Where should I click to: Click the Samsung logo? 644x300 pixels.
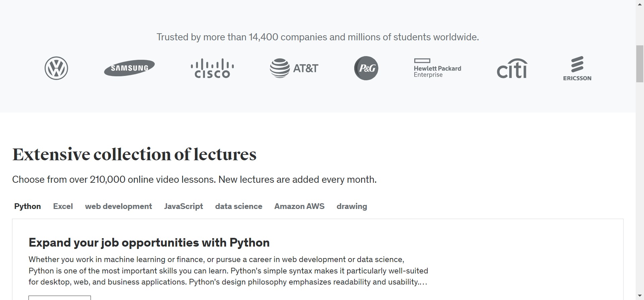coord(129,68)
